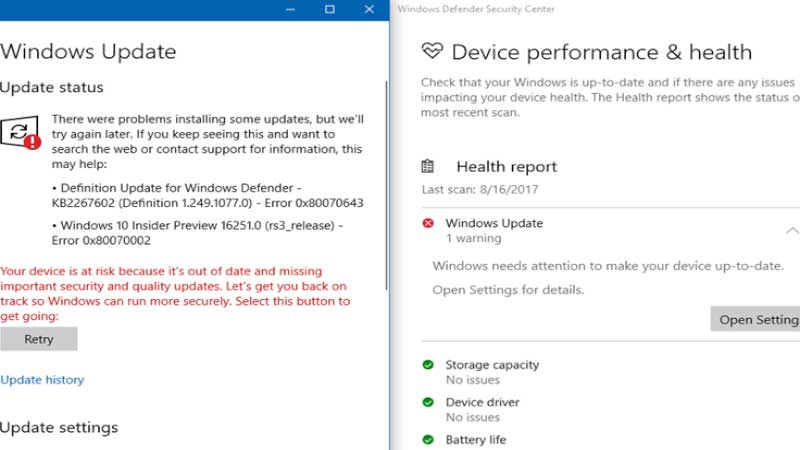Click the Retry button
The image size is (800, 450).
(39, 339)
